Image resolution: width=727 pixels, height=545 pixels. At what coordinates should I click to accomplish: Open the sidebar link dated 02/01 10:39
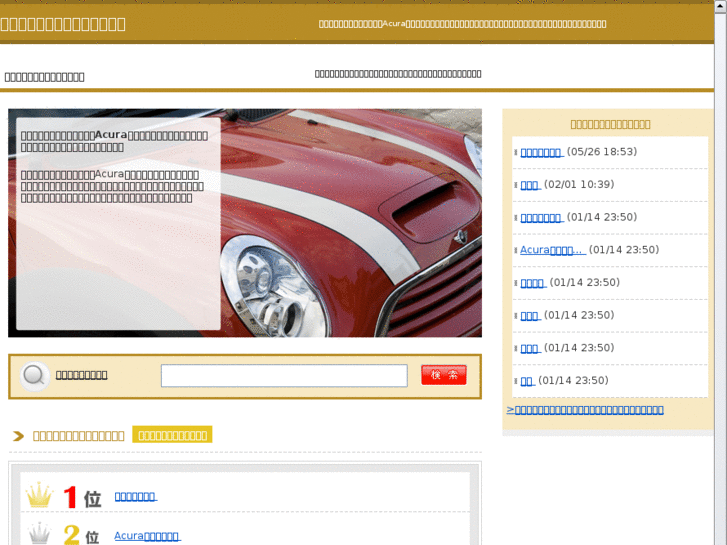(529, 185)
